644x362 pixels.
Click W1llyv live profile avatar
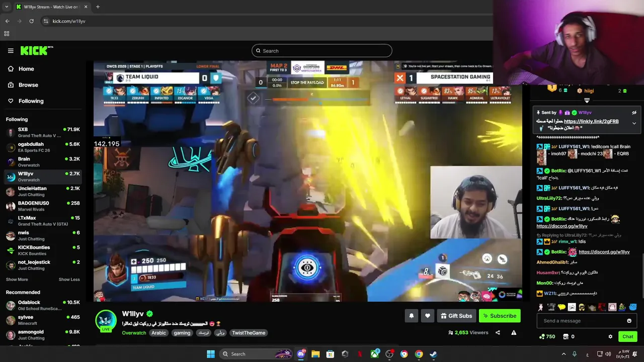[106, 321]
